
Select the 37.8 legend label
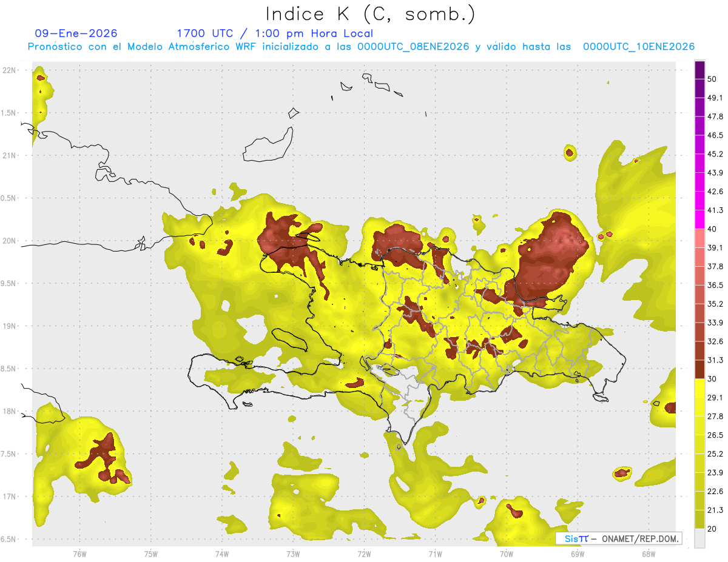(x=715, y=266)
